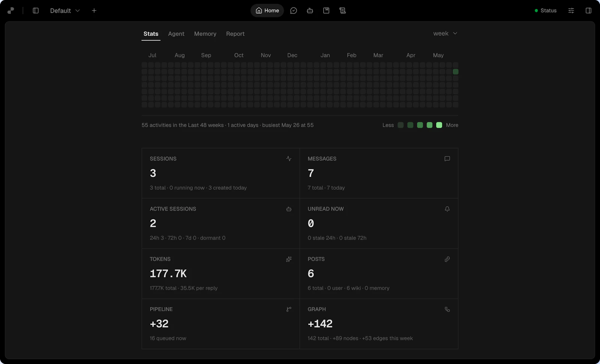Click the Pipeline branch icon

289,309
